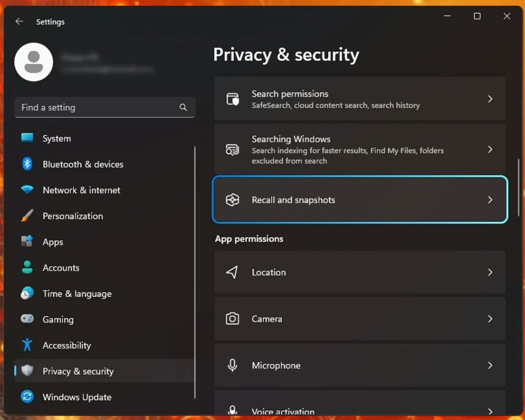Go to Bluetooth & devices
Screen dimensions: 525x420
coord(83,164)
